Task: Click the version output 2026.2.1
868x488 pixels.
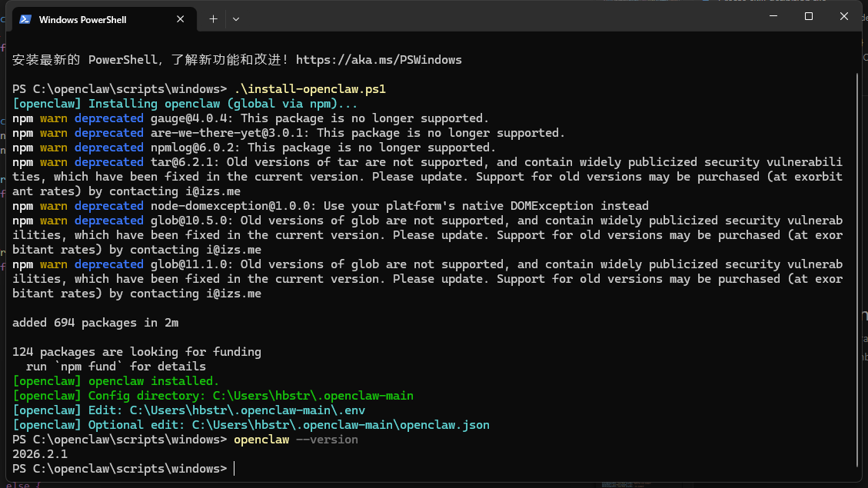Action: click(x=40, y=454)
